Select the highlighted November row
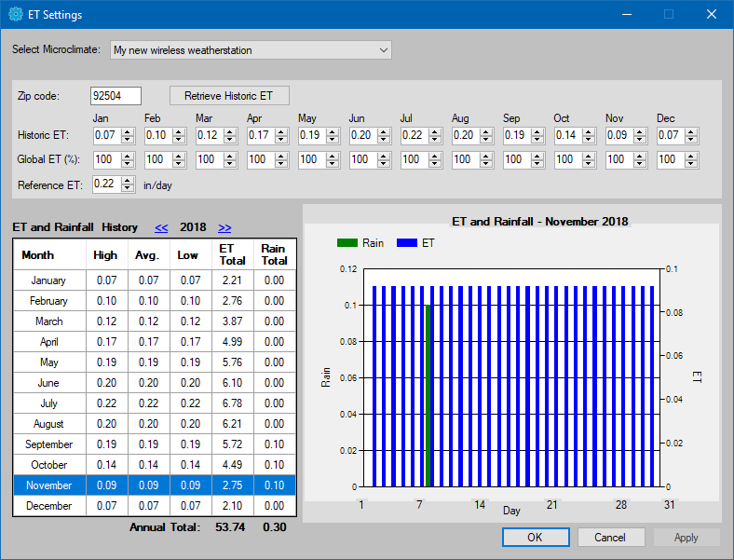The width and height of the screenshot is (734, 560). click(x=155, y=485)
